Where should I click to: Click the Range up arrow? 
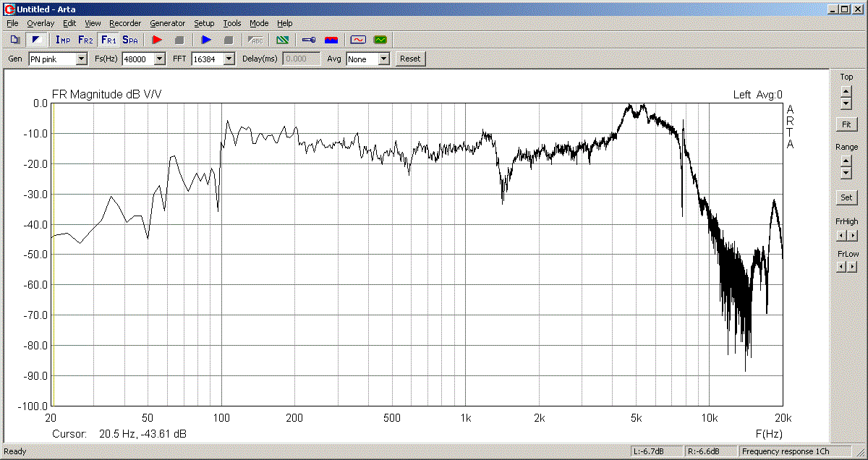(846, 161)
